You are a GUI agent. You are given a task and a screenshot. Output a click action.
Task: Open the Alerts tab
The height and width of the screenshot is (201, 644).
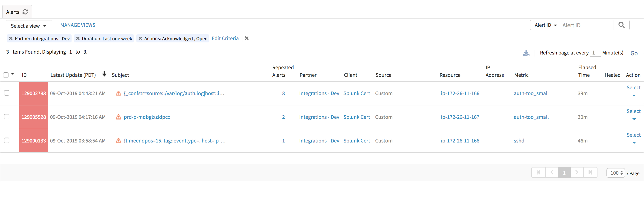pyautogui.click(x=13, y=12)
